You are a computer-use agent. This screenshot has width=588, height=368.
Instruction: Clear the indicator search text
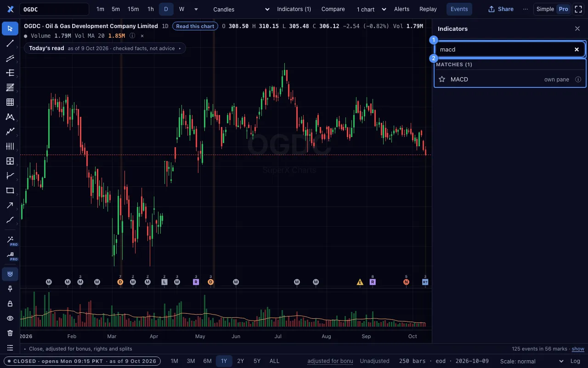coord(577,50)
